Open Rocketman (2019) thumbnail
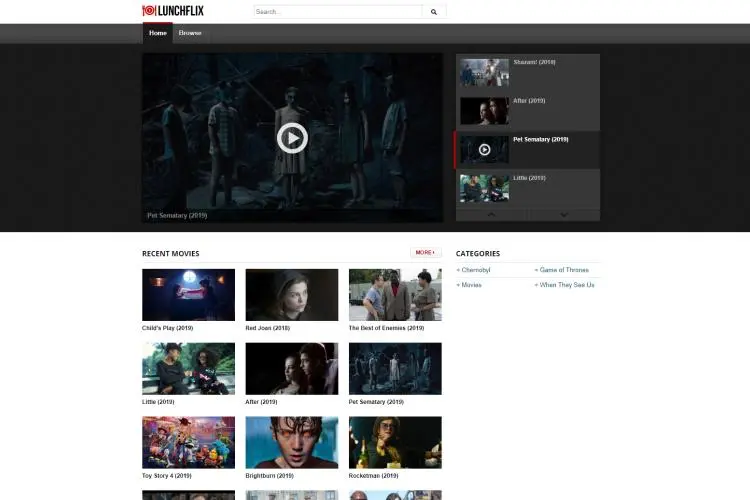The height and width of the screenshot is (500, 750). coord(395,442)
